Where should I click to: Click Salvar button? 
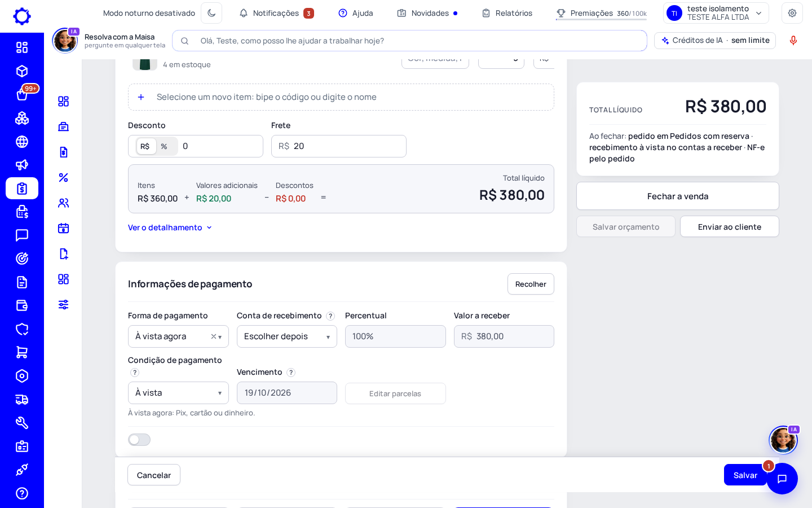(x=745, y=475)
